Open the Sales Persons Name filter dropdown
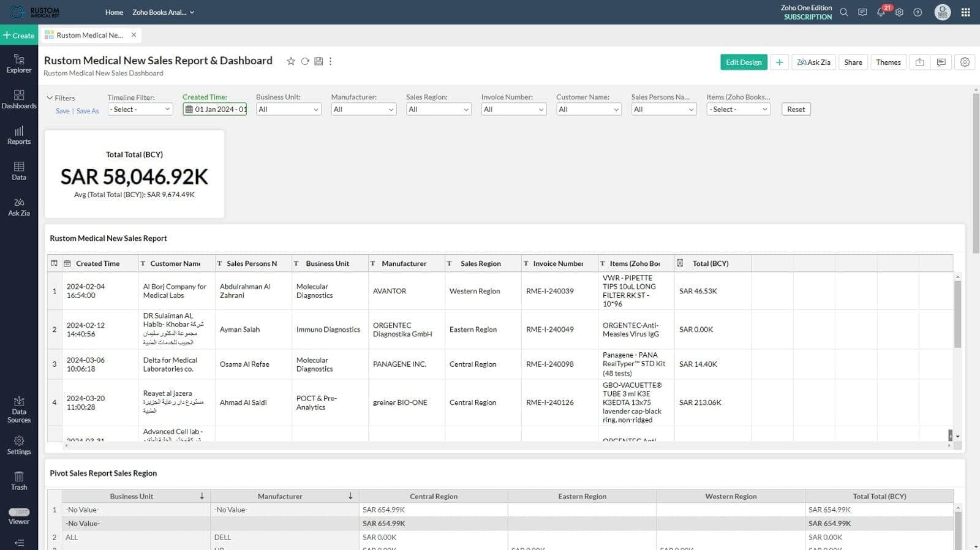This screenshot has width=980, height=550. coord(664,109)
